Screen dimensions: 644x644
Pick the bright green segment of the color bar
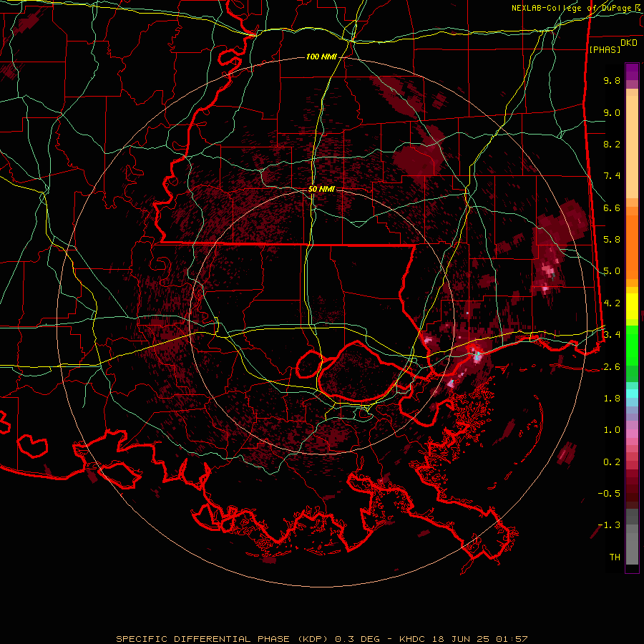[632, 345]
